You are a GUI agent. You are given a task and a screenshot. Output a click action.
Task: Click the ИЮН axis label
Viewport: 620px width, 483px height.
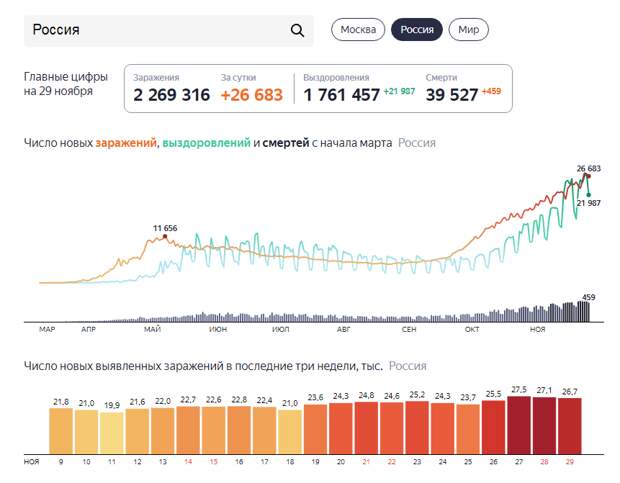point(218,329)
